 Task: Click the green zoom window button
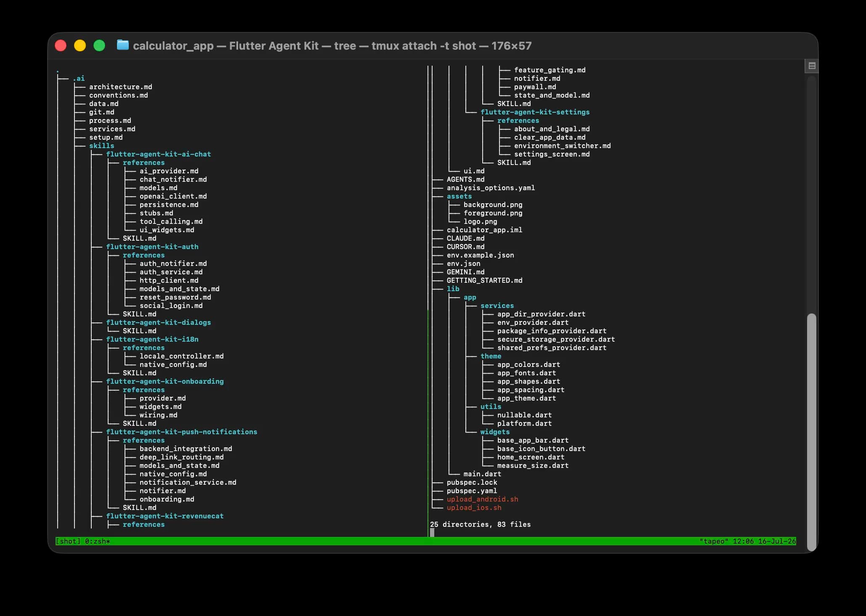coord(99,45)
